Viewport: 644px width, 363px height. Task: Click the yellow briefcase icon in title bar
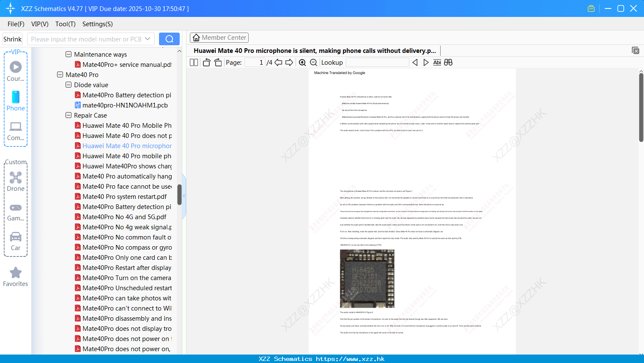(591, 8)
